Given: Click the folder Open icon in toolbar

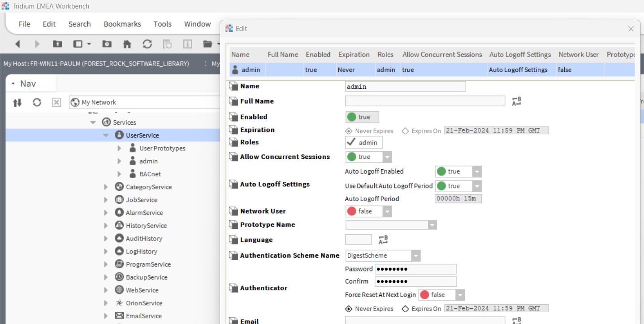Looking at the screenshot, I should click(207, 44).
